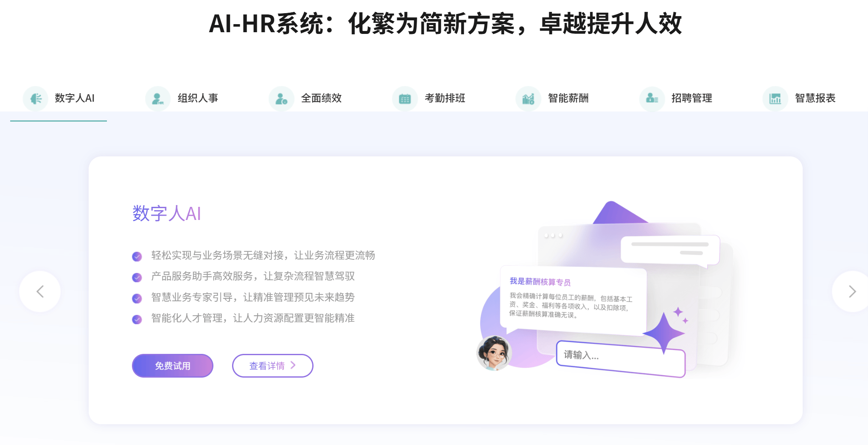Go to previous slide with left arrow
The height and width of the screenshot is (445, 868).
click(40, 292)
